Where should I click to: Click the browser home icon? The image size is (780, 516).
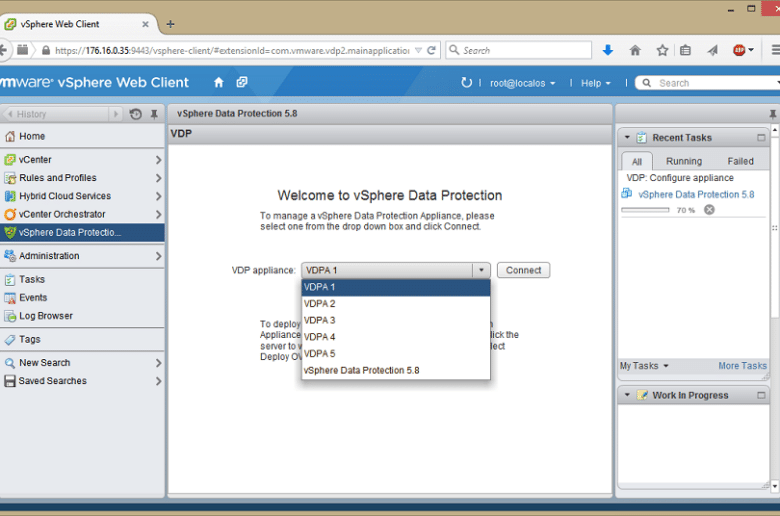[635, 50]
